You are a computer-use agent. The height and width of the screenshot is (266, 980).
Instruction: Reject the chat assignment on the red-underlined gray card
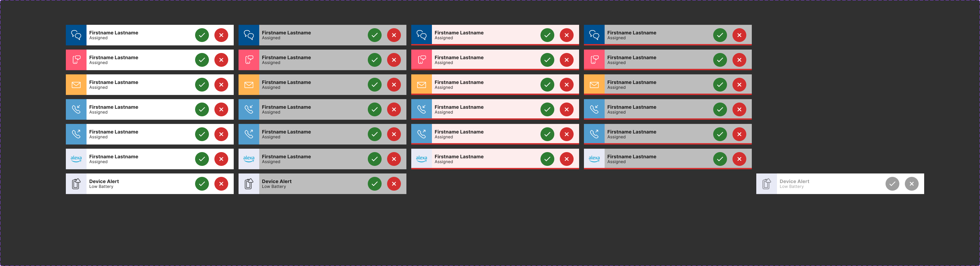pos(739,35)
